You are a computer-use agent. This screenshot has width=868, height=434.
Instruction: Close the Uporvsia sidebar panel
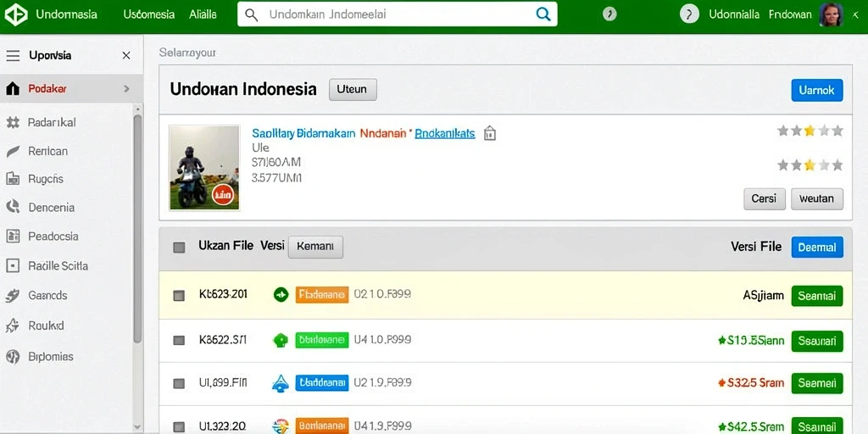tap(126, 55)
